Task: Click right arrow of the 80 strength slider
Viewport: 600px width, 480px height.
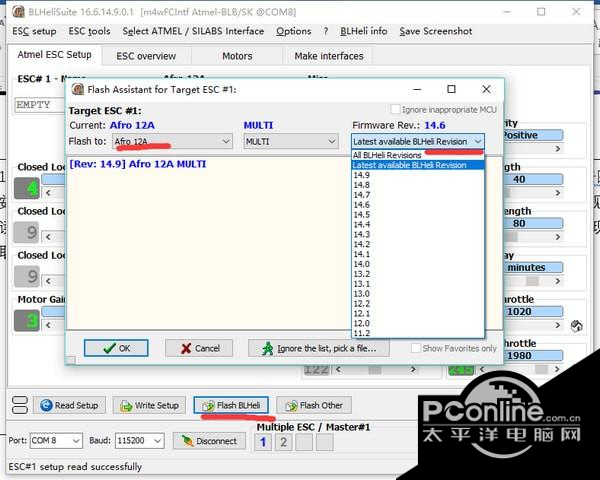Action: (x=558, y=237)
